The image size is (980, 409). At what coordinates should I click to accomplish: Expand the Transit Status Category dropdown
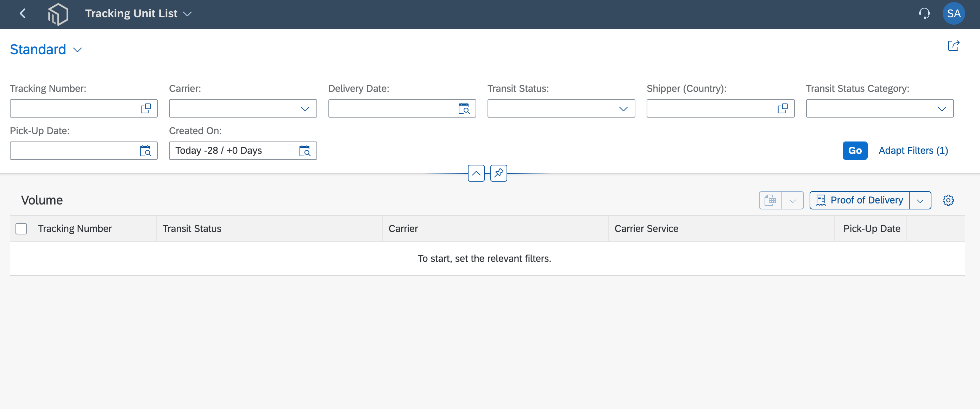(x=942, y=109)
